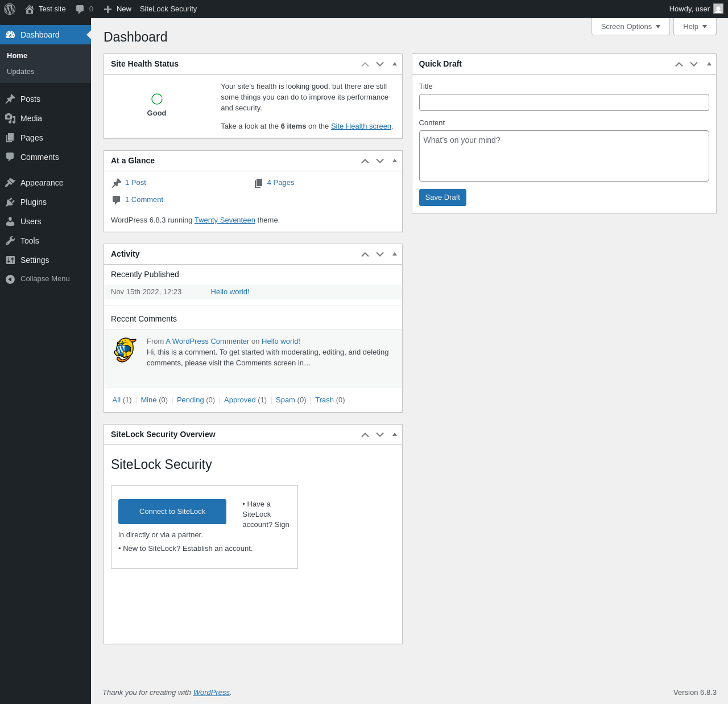Open A WordPress Commenter author link
Viewport: 728px width, 704px height.
point(208,341)
